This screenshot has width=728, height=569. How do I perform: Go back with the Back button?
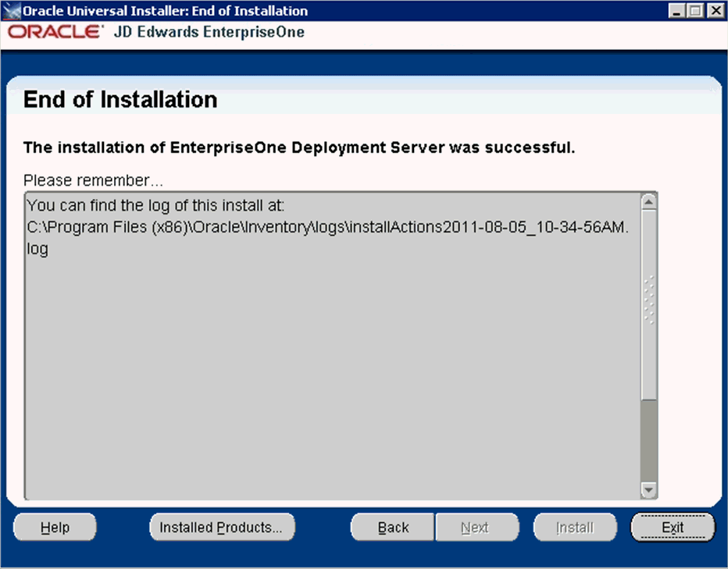point(393,527)
